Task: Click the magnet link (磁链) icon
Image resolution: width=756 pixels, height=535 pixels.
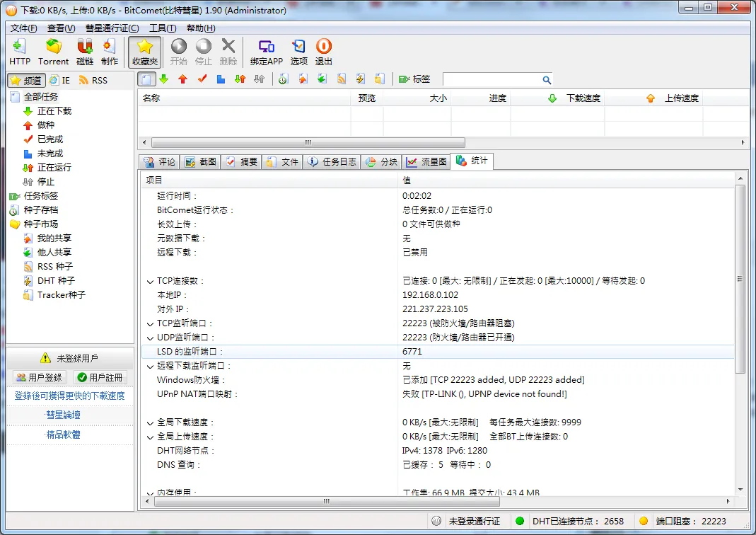Action: (x=85, y=47)
